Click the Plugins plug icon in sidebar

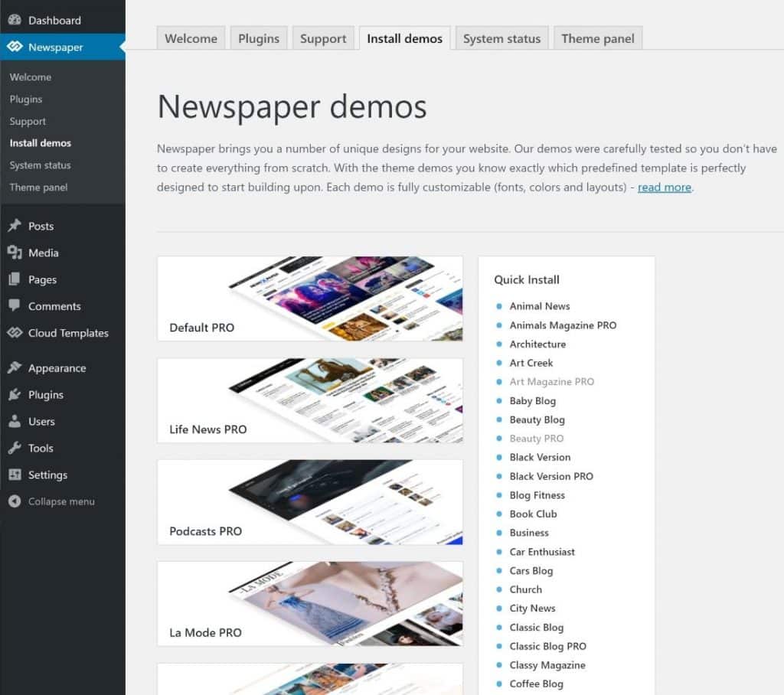[x=15, y=394]
